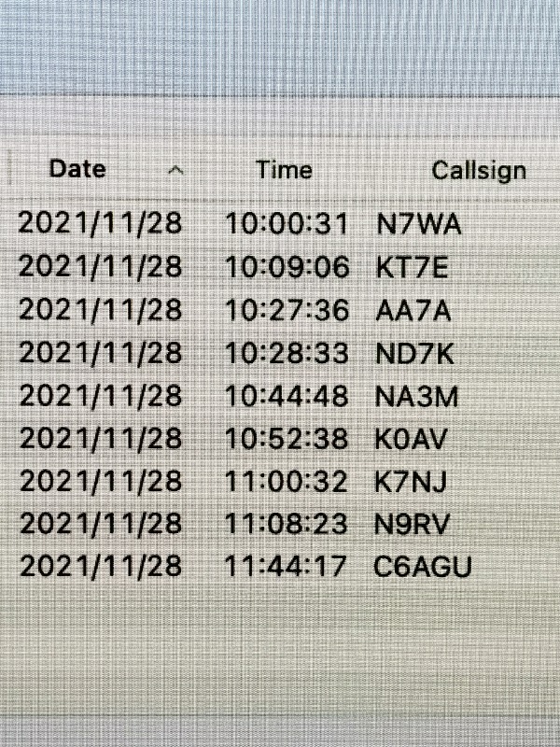Select the K7NJ callsign row

280,481
